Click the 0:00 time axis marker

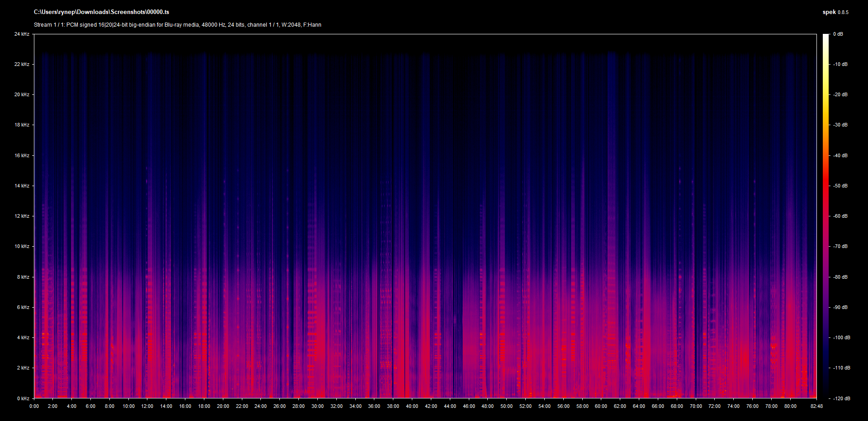[34, 406]
